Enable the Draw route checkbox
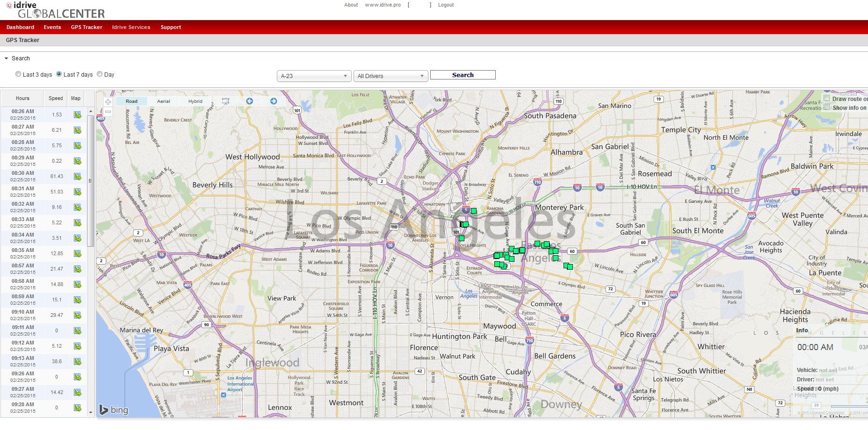The image size is (868, 430). 826,99
